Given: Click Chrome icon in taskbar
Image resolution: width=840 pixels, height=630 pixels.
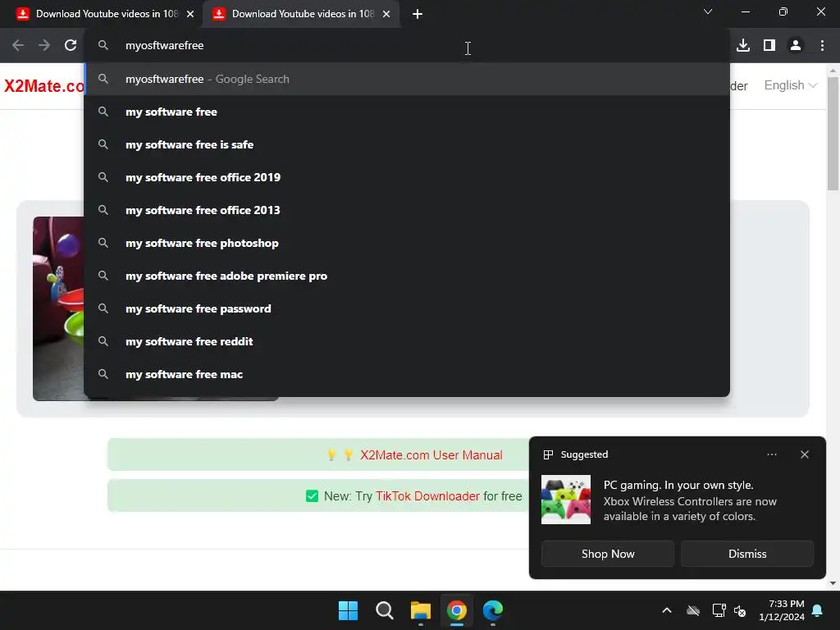Looking at the screenshot, I should (x=456, y=610).
